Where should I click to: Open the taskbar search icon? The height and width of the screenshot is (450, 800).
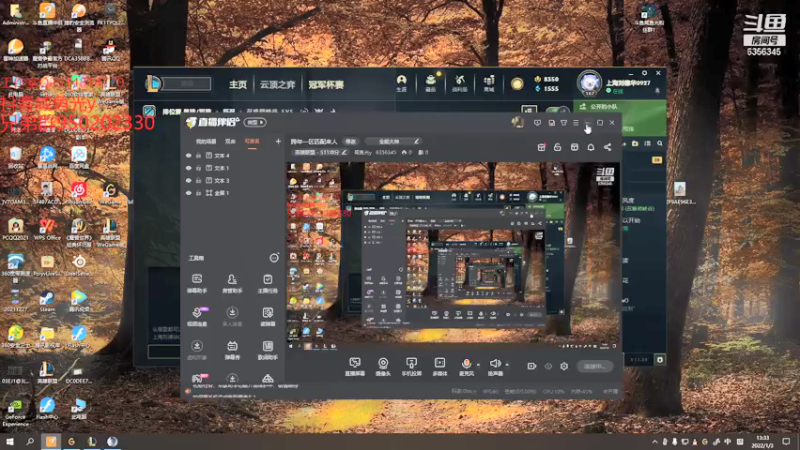click(x=30, y=442)
